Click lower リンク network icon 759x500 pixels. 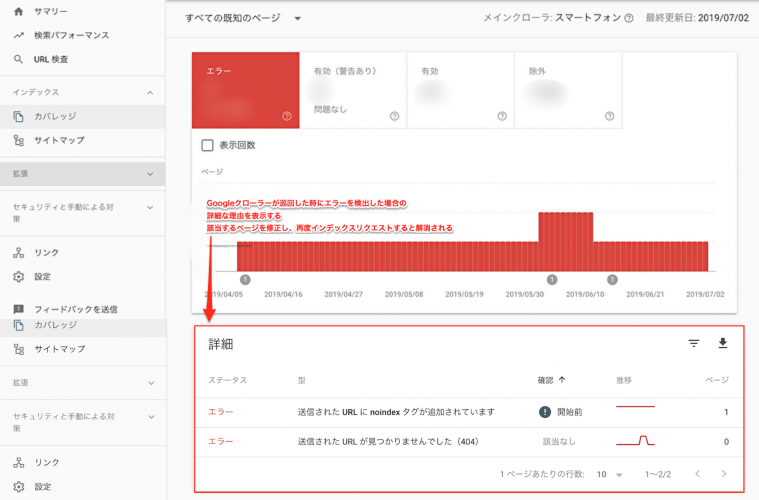18,462
